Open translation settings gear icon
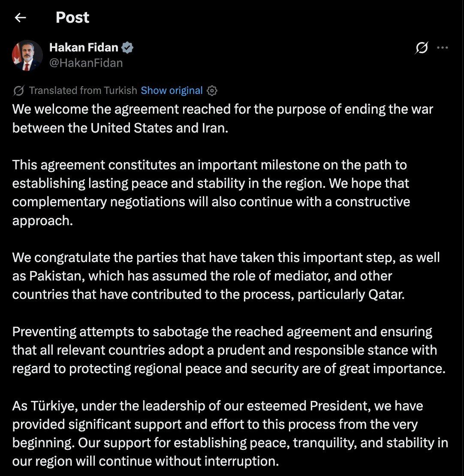 click(212, 90)
